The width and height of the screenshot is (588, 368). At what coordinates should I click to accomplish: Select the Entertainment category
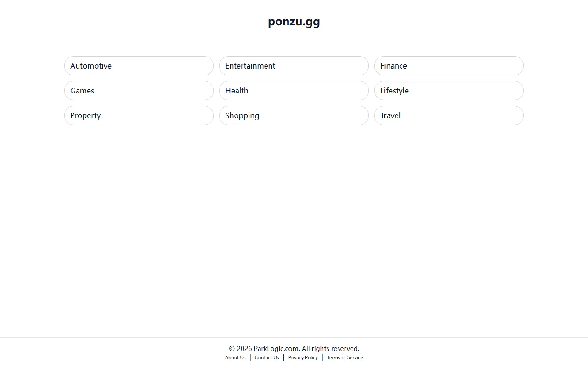point(294,66)
